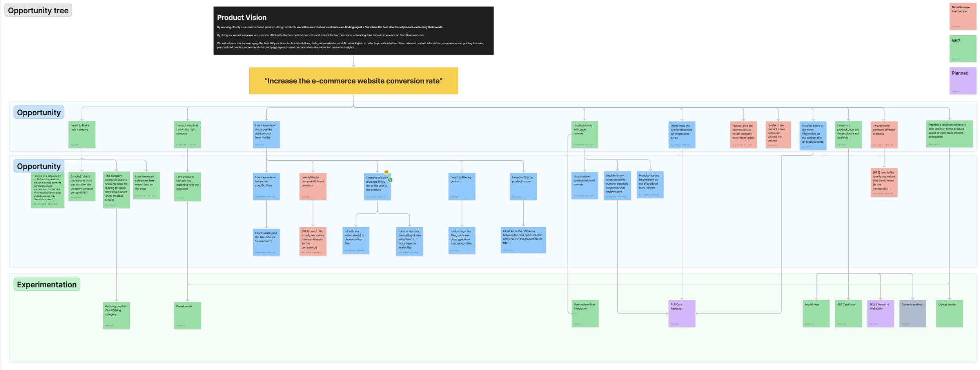Viewport: 980px width, 370px height.
Task: Click the Product Vision black text block
Action: click(353, 31)
